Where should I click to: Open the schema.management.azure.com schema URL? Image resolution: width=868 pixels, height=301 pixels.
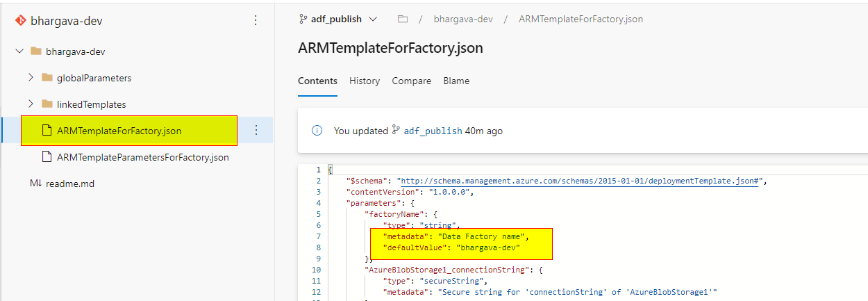click(579, 181)
